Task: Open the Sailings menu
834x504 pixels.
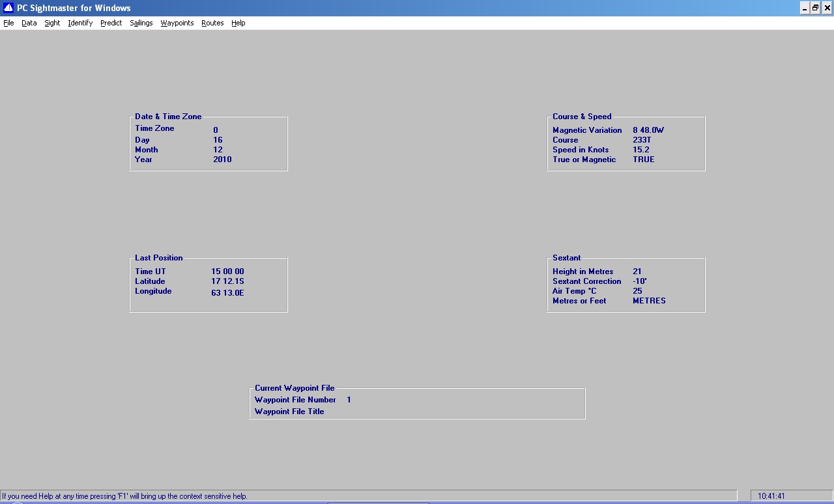Action: [141, 23]
